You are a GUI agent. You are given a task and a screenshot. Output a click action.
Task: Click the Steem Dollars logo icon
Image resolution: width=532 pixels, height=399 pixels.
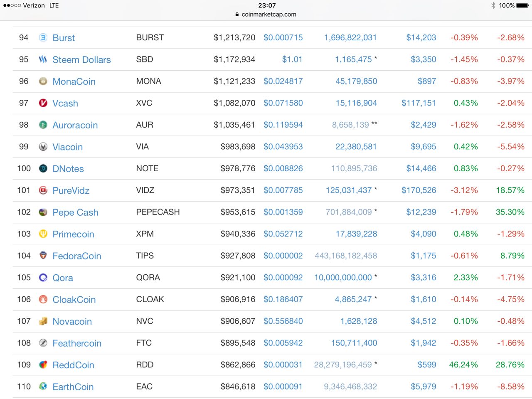click(43, 59)
